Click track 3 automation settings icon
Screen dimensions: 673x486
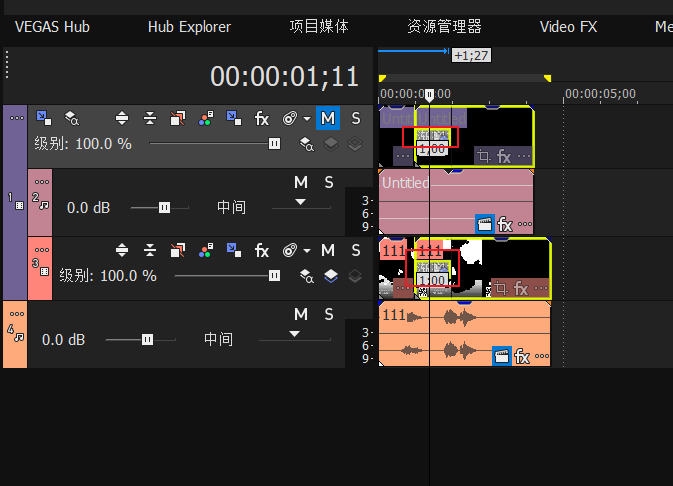[290, 250]
